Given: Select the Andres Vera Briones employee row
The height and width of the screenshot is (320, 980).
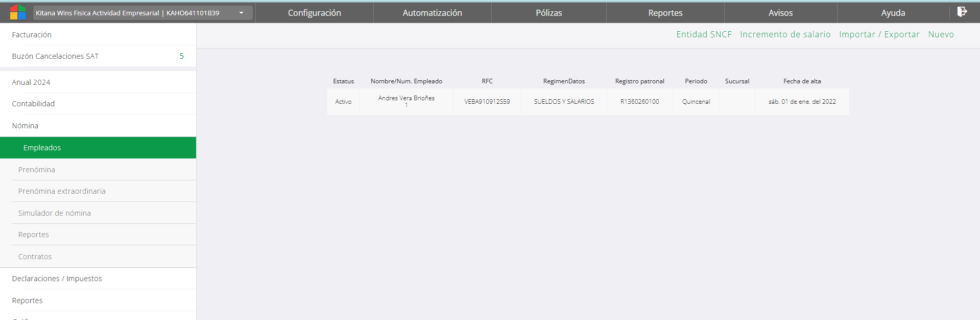Looking at the screenshot, I should [x=406, y=101].
